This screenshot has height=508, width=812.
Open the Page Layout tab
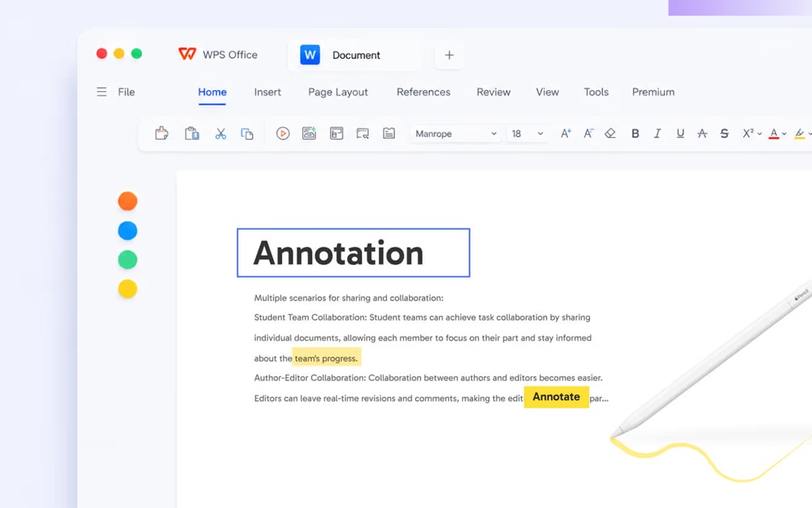click(338, 92)
